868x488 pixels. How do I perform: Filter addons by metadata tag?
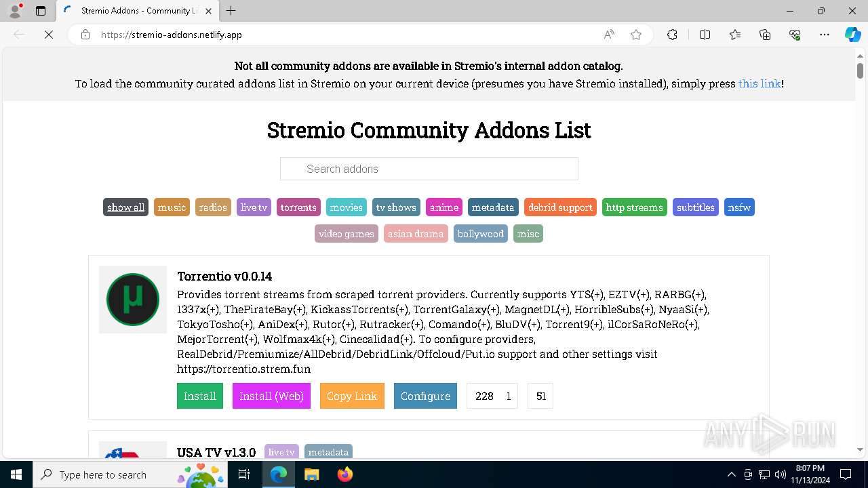pyautogui.click(x=493, y=207)
